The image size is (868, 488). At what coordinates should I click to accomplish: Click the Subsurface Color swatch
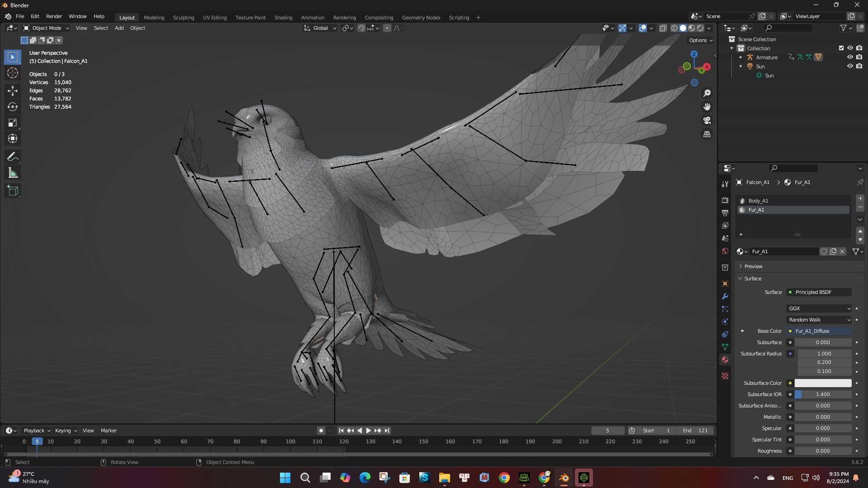click(823, 383)
